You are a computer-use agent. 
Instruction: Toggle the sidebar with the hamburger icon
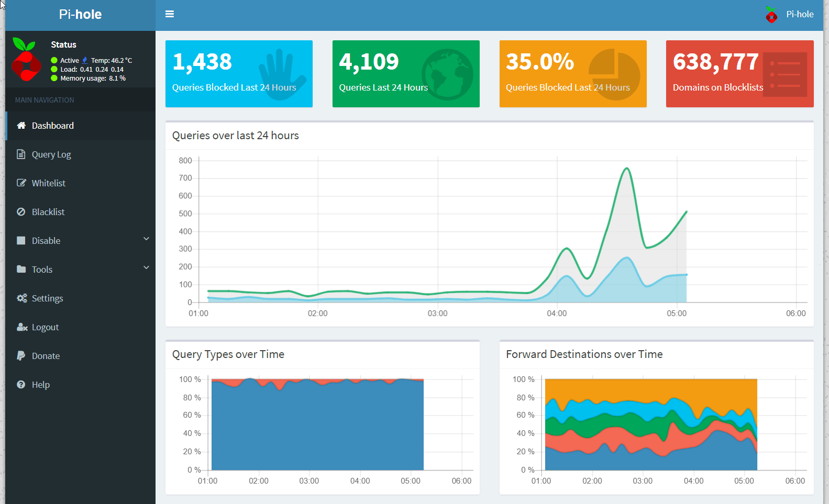[x=170, y=14]
